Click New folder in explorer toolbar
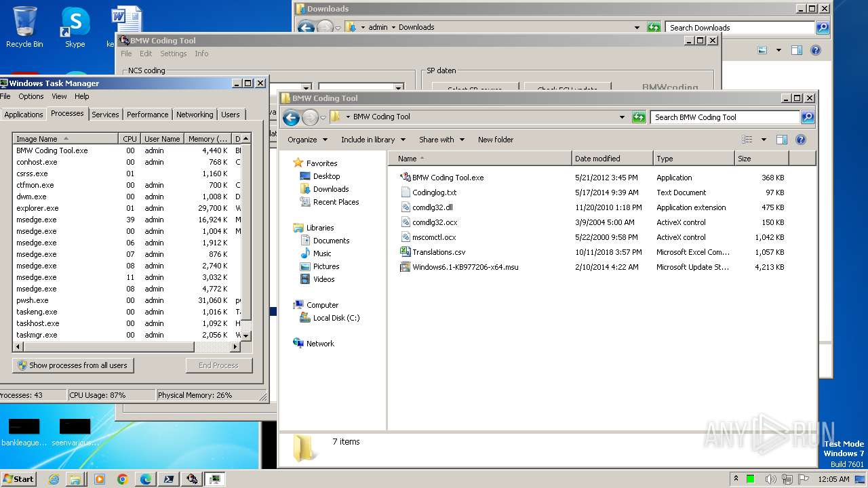The image size is (868, 488). pyautogui.click(x=496, y=140)
